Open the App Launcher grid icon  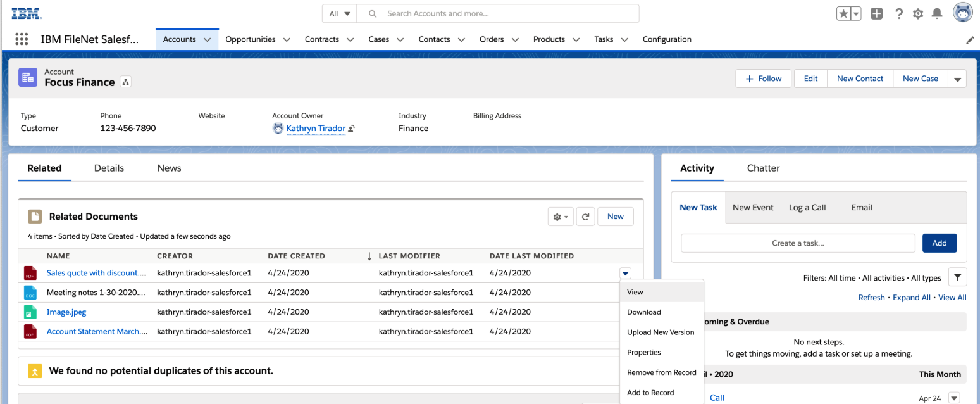pos(22,39)
